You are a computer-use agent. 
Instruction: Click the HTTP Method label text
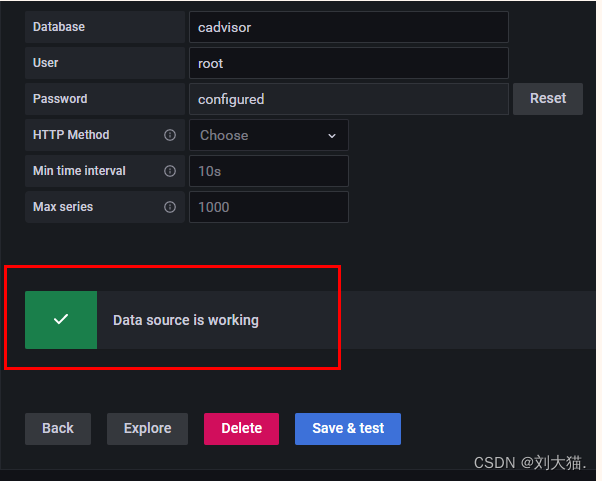point(71,135)
